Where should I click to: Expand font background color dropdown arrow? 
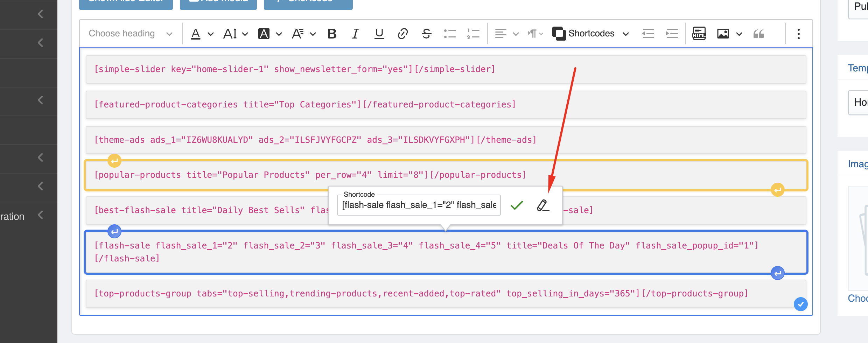click(279, 34)
